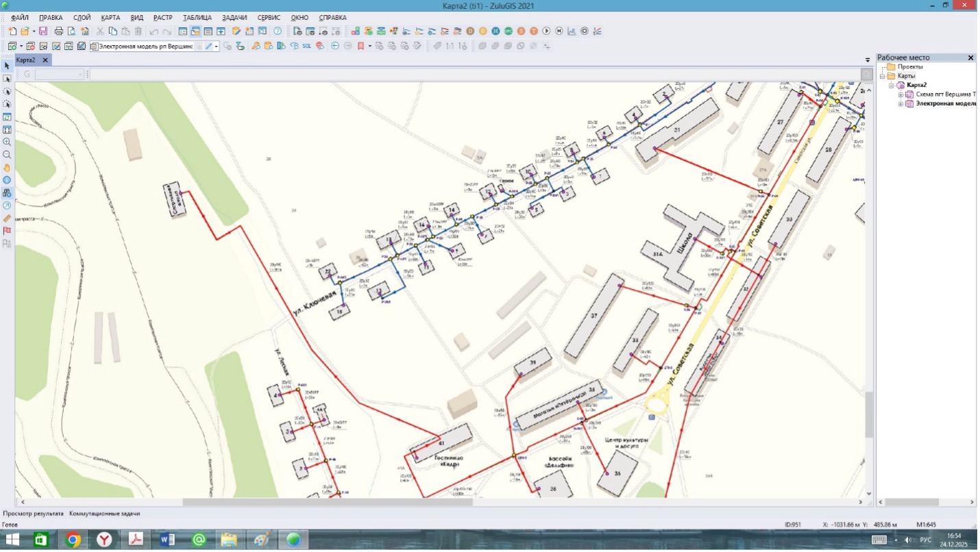The width and height of the screenshot is (980, 552).
Task: Select the Pan hand tool
Action: point(7,167)
